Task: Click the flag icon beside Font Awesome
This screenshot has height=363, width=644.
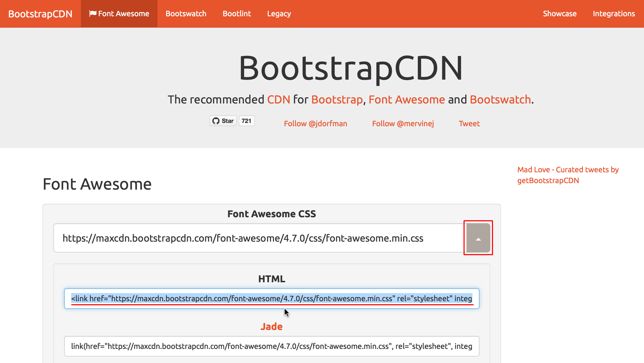Action: 93,14
